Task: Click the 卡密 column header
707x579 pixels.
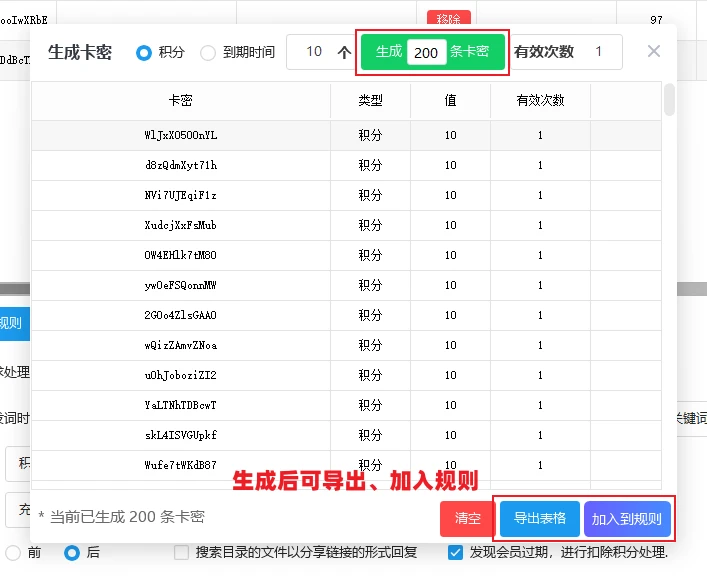Action: click(181, 101)
